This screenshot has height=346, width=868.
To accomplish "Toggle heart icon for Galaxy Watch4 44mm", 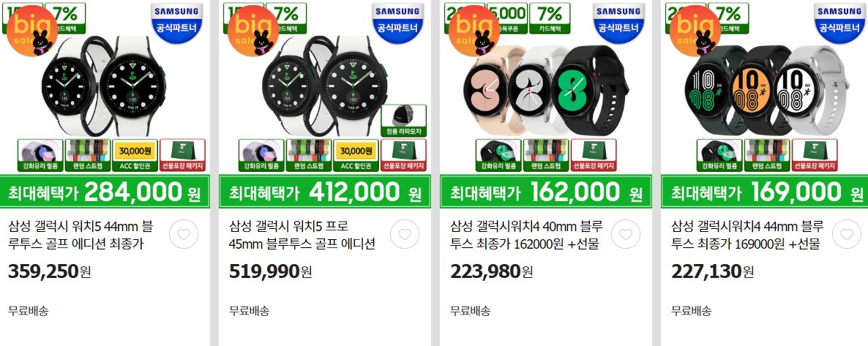I will (847, 234).
